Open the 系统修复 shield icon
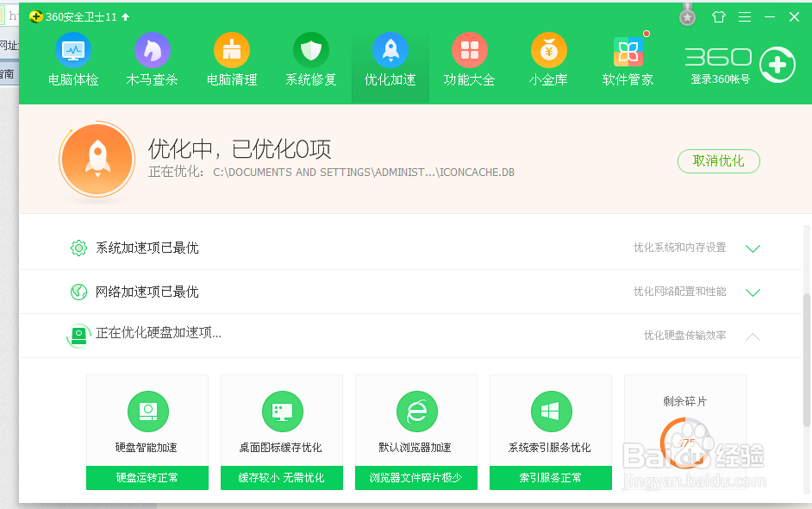Viewport: 812px width, 509px height. [310, 50]
